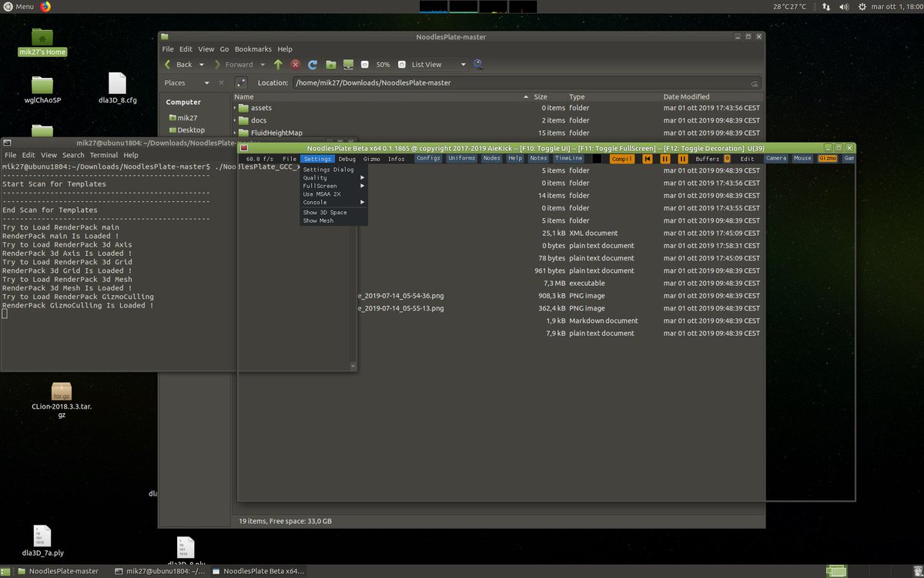Open Firefox from top panel
The width and height of the screenshot is (924, 578).
pos(45,6)
